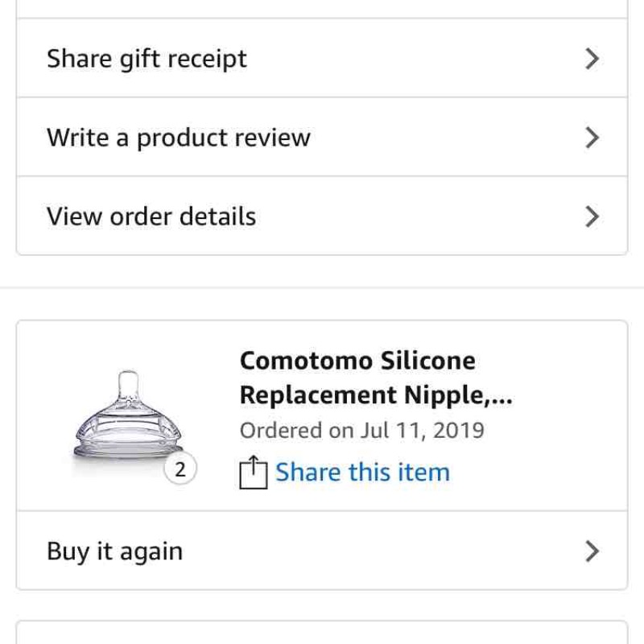Click the Share this item link
The image size is (644, 644).
pyautogui.click(x=363, y=472)
